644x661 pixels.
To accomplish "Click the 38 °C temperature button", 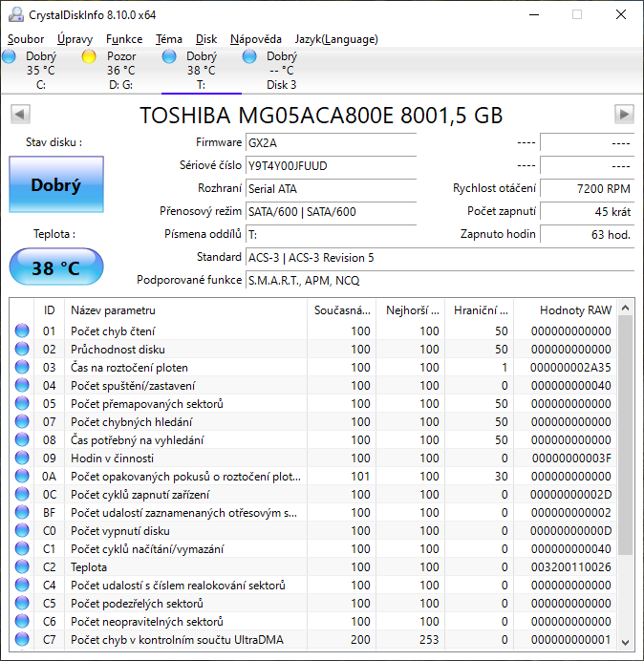I will click(x=55, y=268).
